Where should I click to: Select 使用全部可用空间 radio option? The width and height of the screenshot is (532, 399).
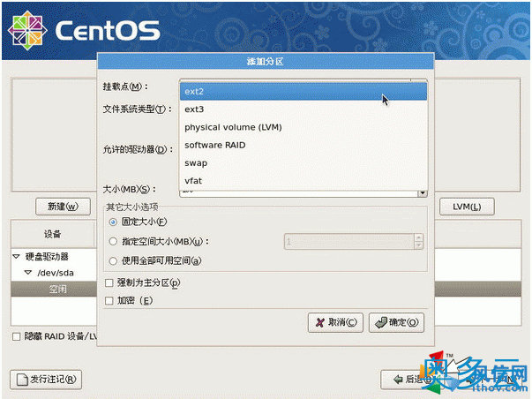(113, 260)
